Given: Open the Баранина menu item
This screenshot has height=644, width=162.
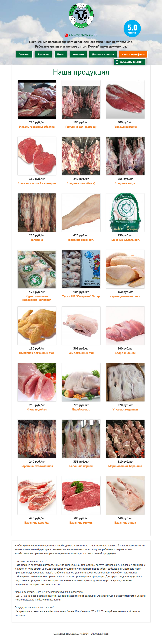Looking at the screenshot, I should [x=43, y=54].
